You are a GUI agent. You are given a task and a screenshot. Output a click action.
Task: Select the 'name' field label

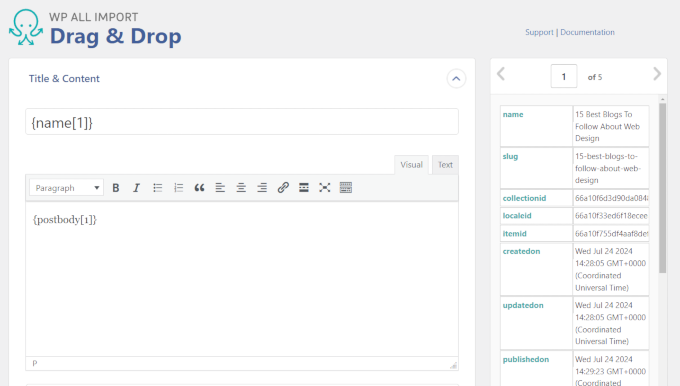pos(513,114)
